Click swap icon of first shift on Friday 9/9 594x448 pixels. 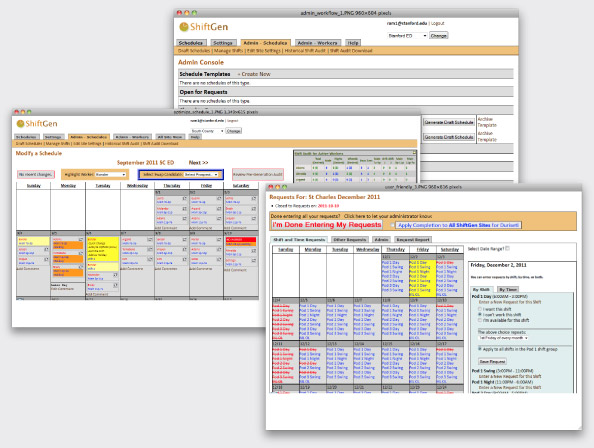pyautogui.click(x=219, y=240)
